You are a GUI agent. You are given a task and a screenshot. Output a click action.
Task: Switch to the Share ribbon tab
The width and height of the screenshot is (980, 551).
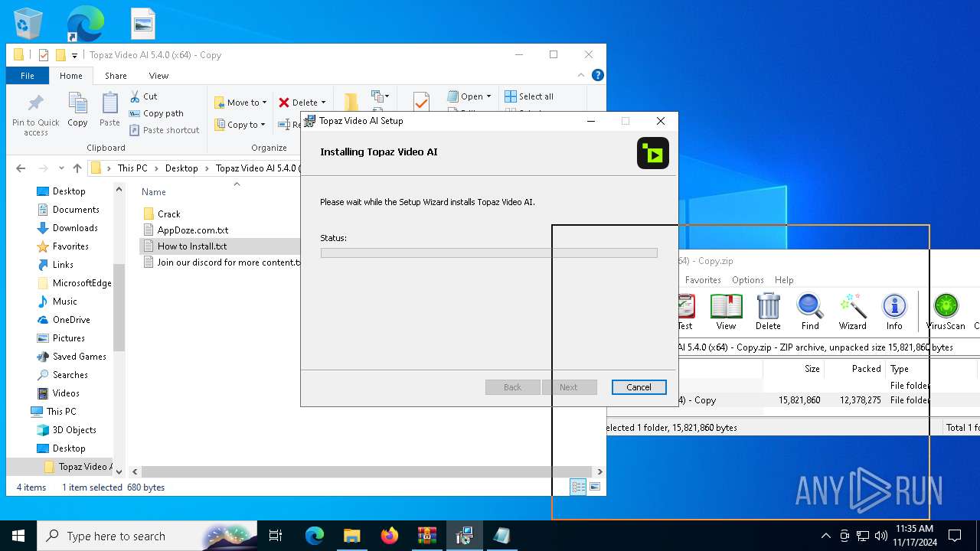pyautogui.click(x=116, y=76)
